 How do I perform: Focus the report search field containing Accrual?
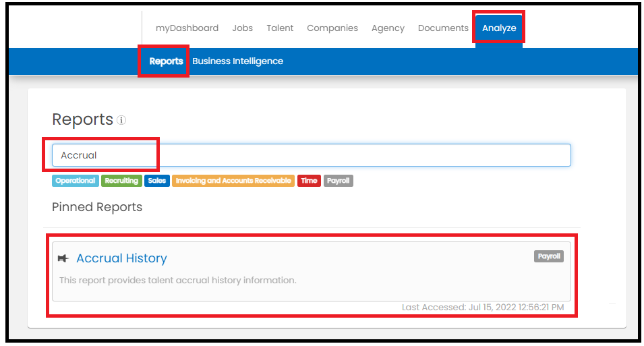click(312, 155)
